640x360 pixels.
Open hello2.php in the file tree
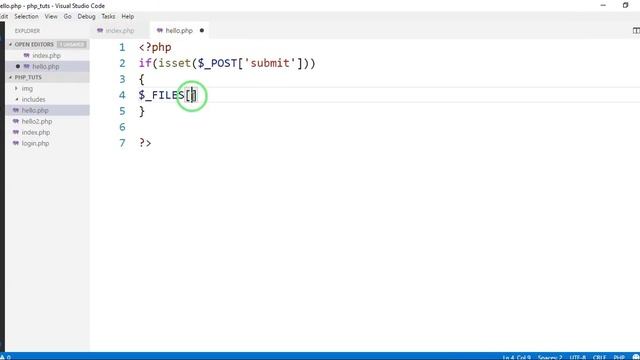(x=37, y=122)
